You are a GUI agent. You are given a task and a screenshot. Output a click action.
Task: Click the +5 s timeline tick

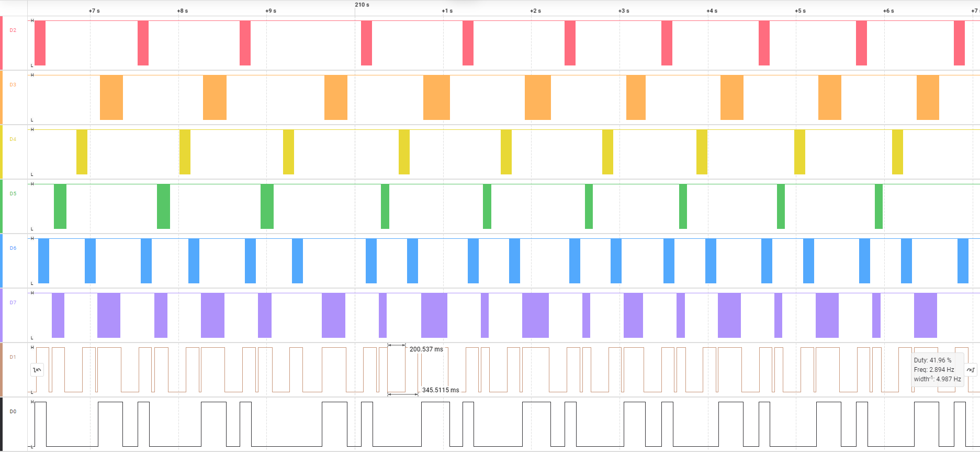click(800, 11)
